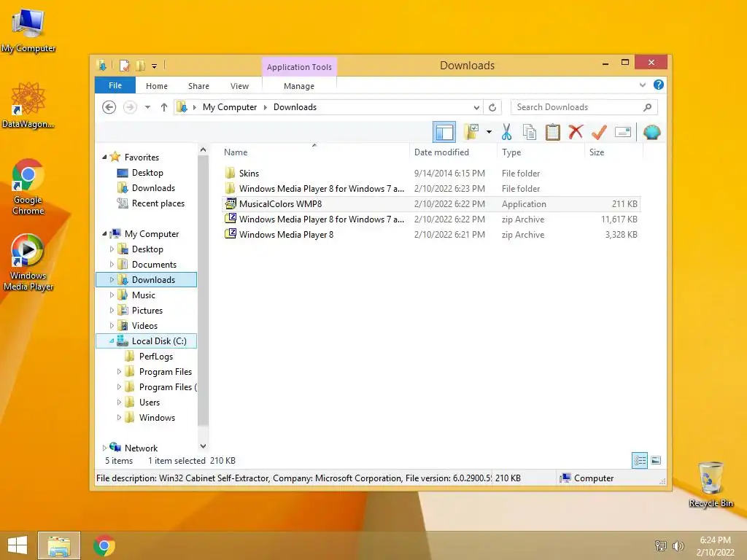Collapse the My Computer tree node
This screenshot has height=560, width=747.
point(104,234)
